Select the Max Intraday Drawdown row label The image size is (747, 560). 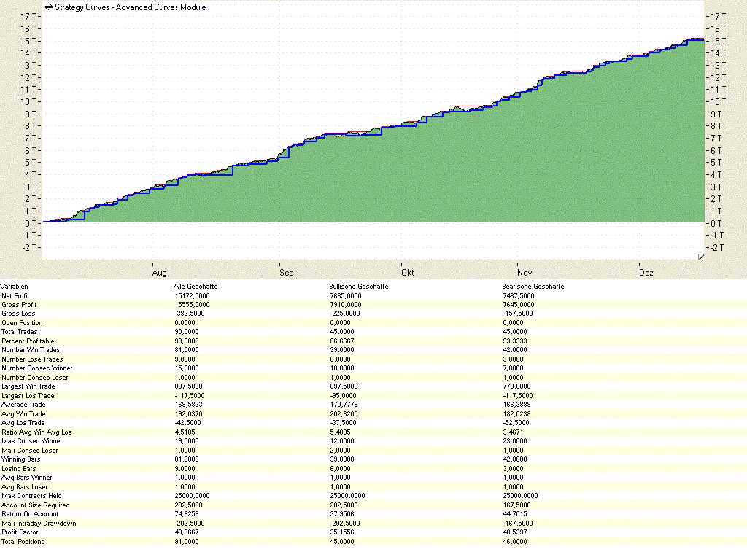[38, 524]
